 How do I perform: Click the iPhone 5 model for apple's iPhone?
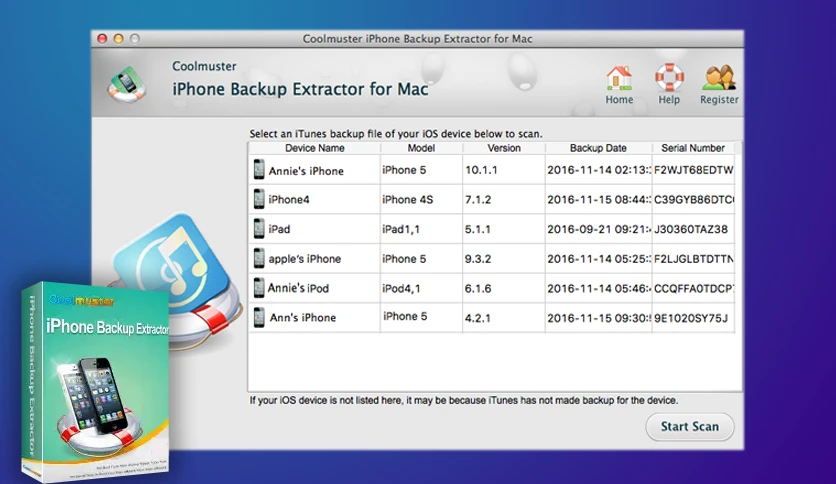coord(421,259)
